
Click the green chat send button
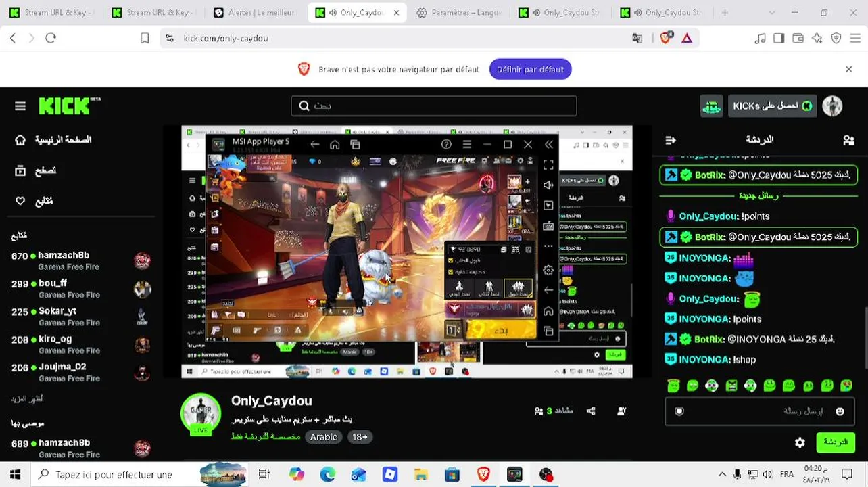click(x=836, y=442)
